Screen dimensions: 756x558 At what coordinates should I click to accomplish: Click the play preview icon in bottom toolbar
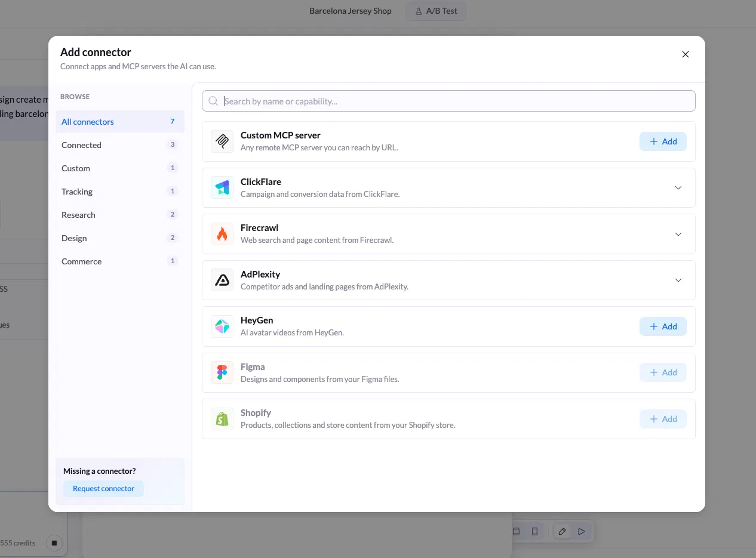(582, 531)
